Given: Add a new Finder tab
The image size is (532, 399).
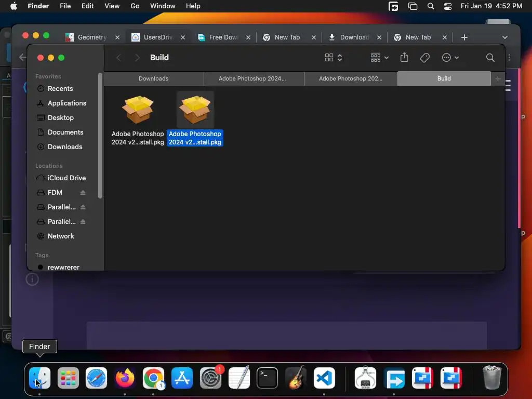Looking at the screenshot, I should [498, 79].
